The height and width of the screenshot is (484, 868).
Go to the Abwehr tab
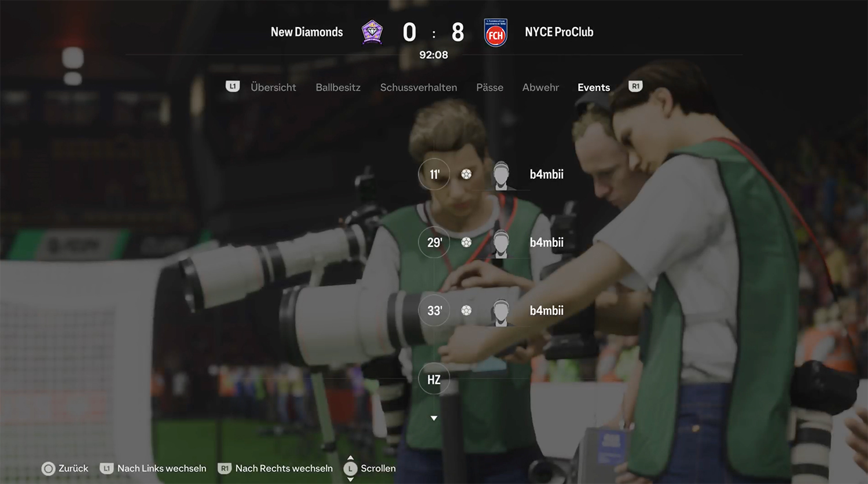click(540, 87)
